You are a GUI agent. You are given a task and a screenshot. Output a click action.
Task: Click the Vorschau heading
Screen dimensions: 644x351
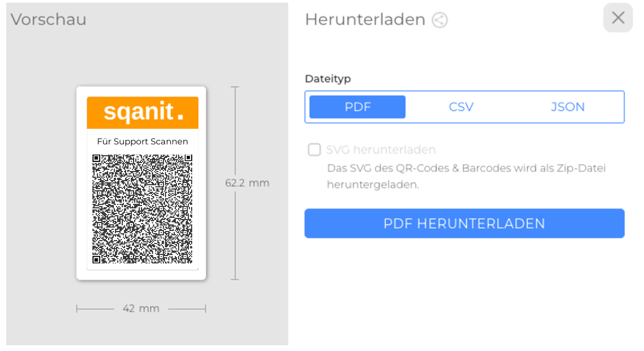pos(49,20)
